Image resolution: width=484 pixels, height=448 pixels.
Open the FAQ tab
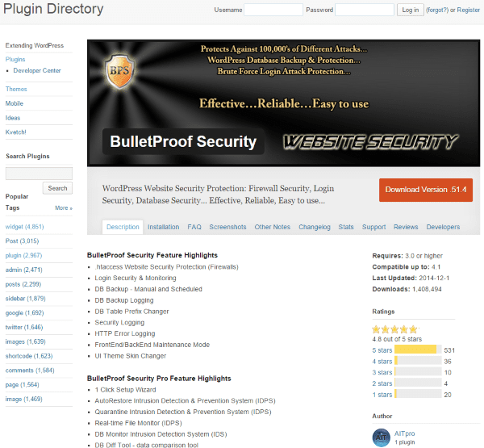[x=194, y=227]
